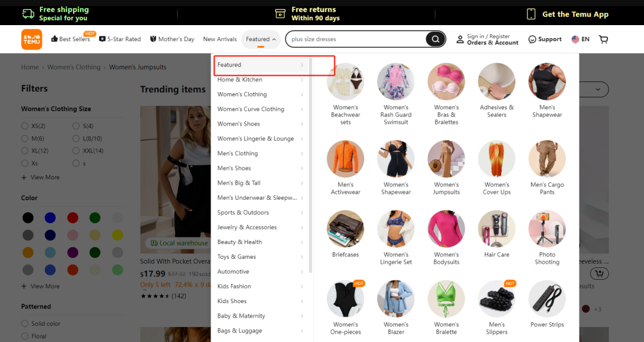
Task: Open Briefcases category
Action: 346,234
